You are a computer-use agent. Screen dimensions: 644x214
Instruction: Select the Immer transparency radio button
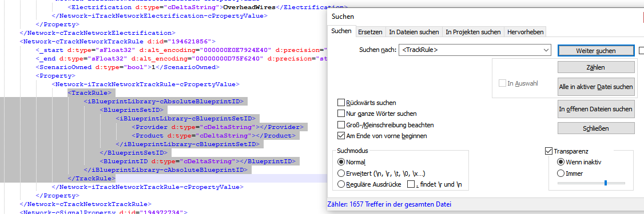point(560,173)
